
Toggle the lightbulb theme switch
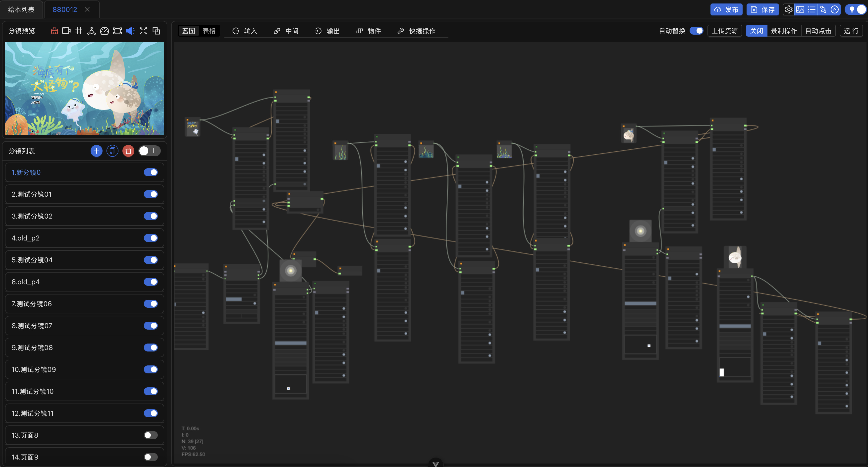[856, 9]
